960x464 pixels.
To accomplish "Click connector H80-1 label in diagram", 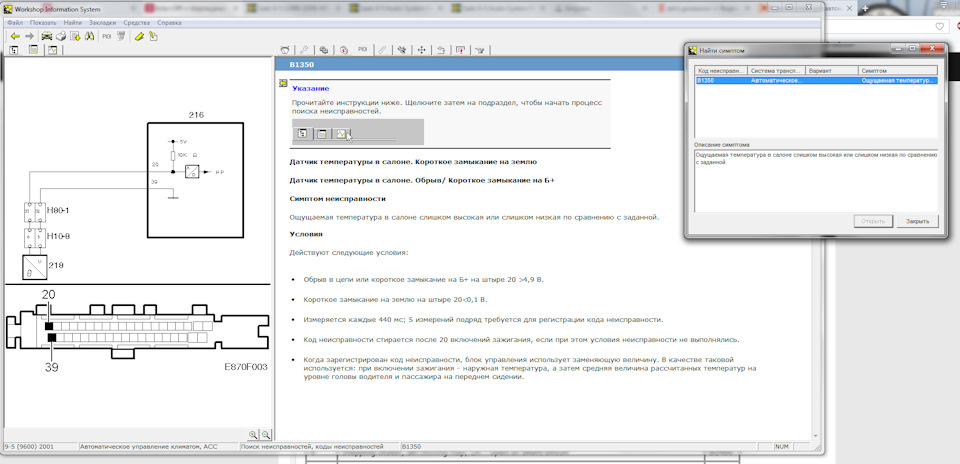I will click(58, 210).
